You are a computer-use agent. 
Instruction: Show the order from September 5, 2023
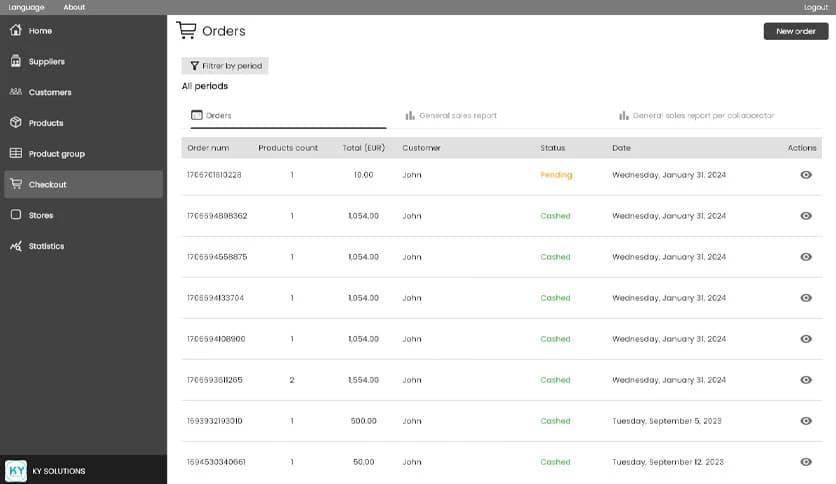[x=805, y=421]
